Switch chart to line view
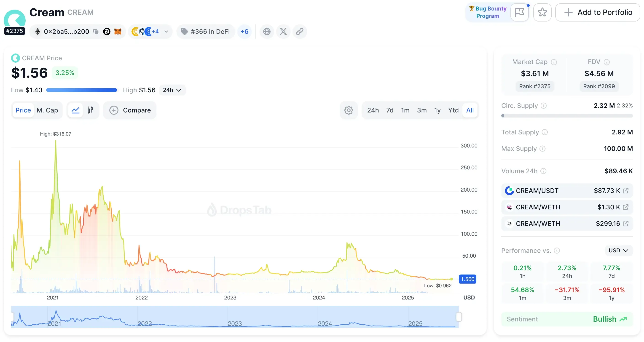Viewport: 644px width, 342px height. click(75, 110)
